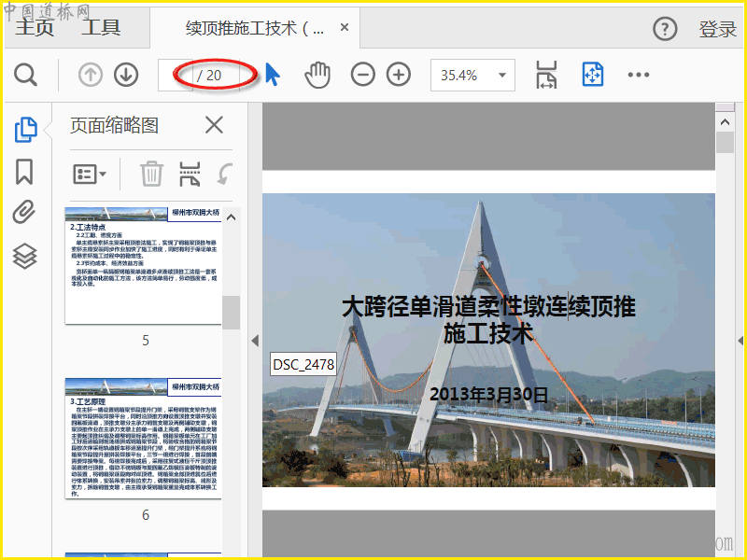Image resolution: width=747 pixels, height=560 pixels.
Task: Select page 5 thumbnail 工法特点
Action: pyautogui.click(x=144, y=266)
